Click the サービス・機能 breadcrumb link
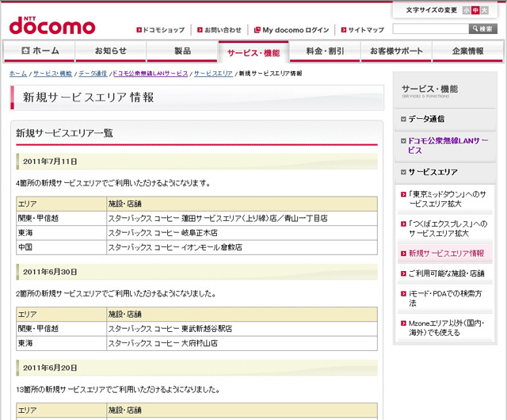This screenshot has height=420, width=507. click(53, 73)
